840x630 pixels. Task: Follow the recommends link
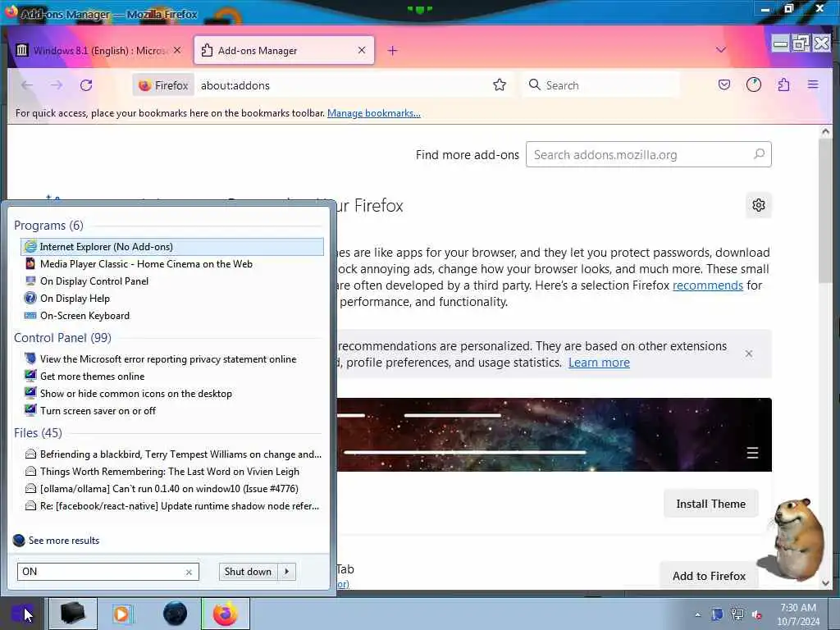coord(708,285)
